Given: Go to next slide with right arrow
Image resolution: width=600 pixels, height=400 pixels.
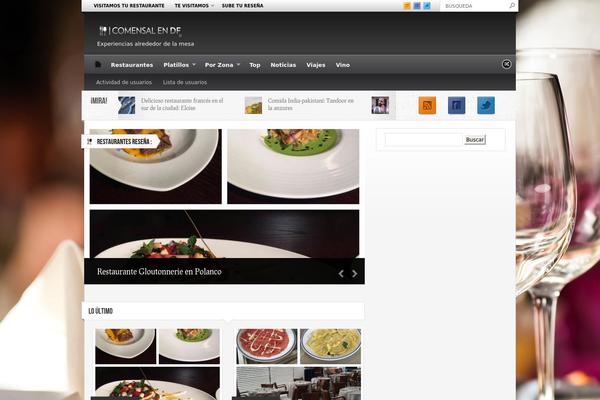Looking at the screenshot, I should (x=355, y=273).
